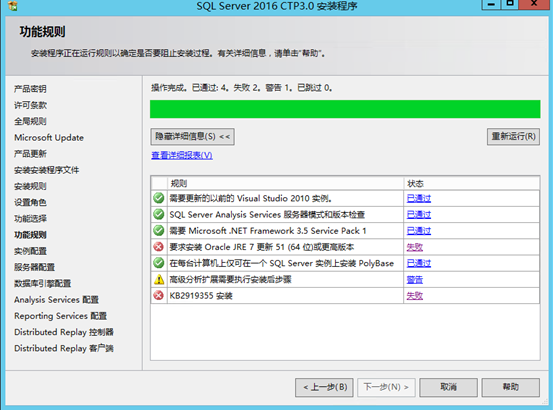Select the KB2919355 安装 rule text
Viewport: 553px width, 415px height.
[x=201, y=295]
